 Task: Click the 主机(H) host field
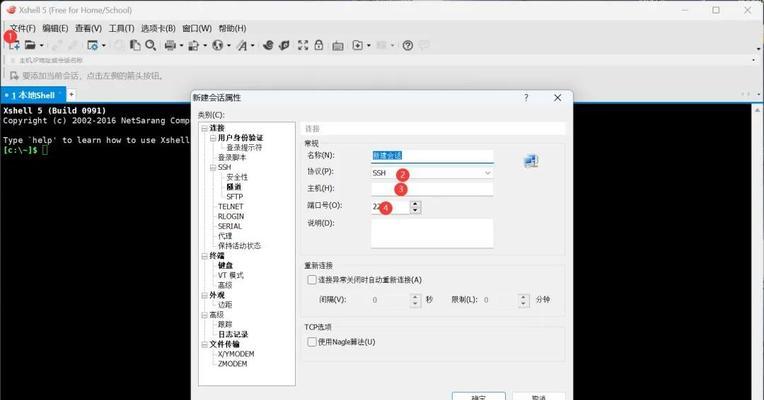click(432, 189)
